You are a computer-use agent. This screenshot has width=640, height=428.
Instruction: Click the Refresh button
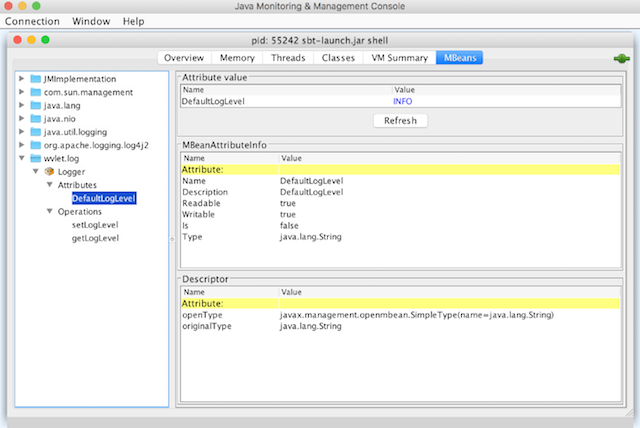click(400, 121)
